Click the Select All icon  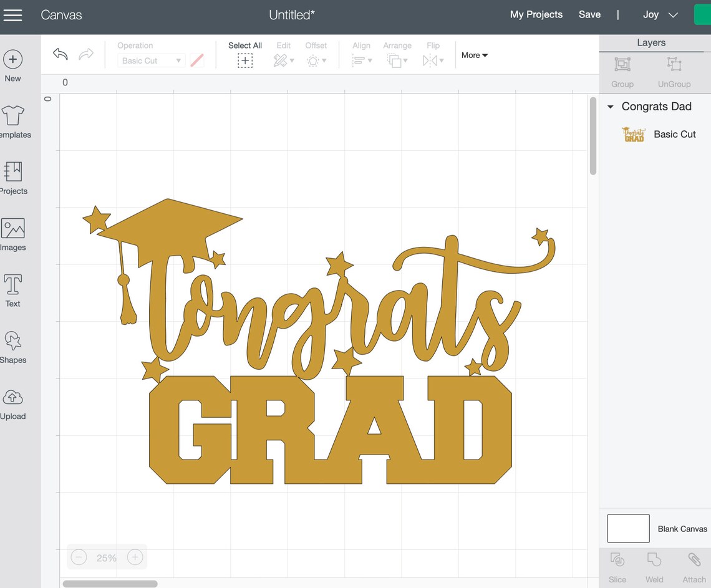(x=245, y=60)
